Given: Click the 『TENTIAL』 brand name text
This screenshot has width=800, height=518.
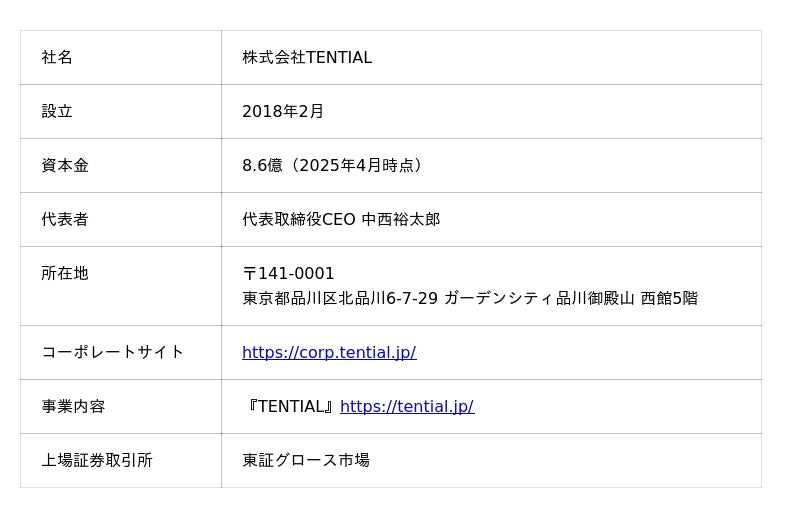Looking at the screenshot, I should (290, 406).
